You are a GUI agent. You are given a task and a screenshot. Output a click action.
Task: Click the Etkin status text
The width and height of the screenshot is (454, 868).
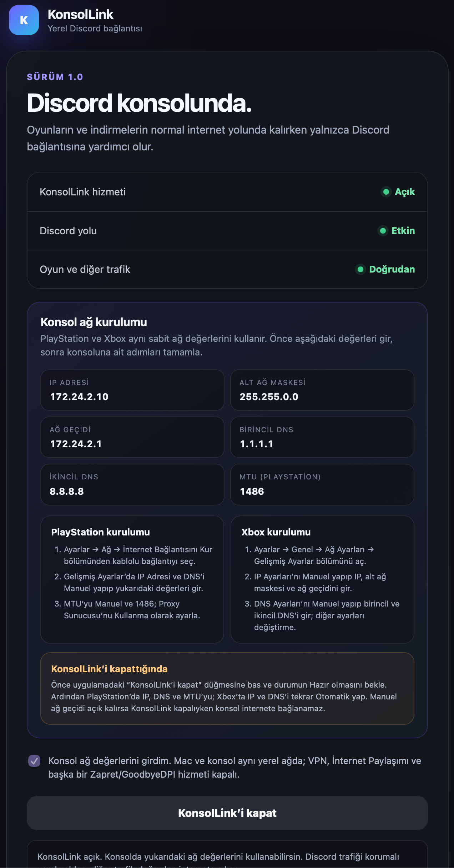403,231
